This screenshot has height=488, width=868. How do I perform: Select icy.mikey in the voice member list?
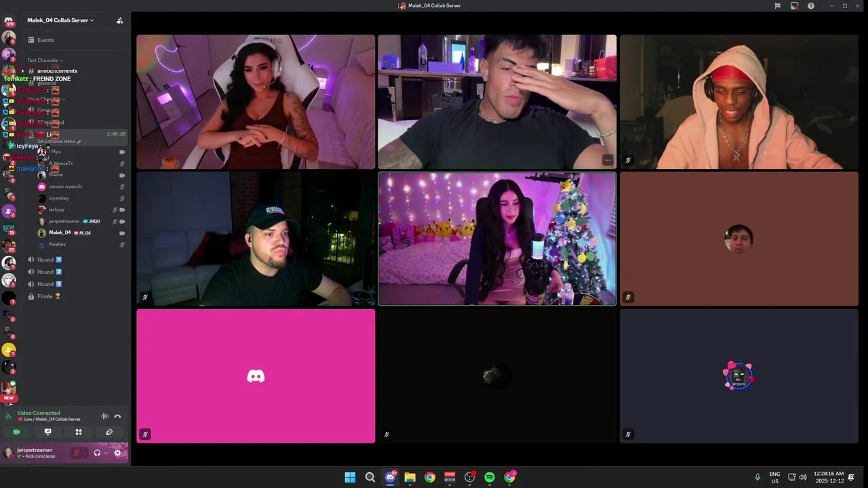pos(81,198)
